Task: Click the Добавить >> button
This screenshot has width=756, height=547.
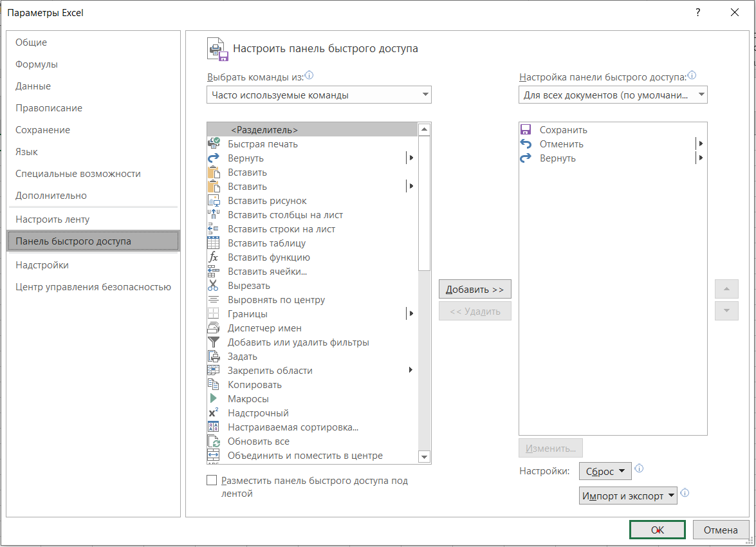Action: point(475,290)
